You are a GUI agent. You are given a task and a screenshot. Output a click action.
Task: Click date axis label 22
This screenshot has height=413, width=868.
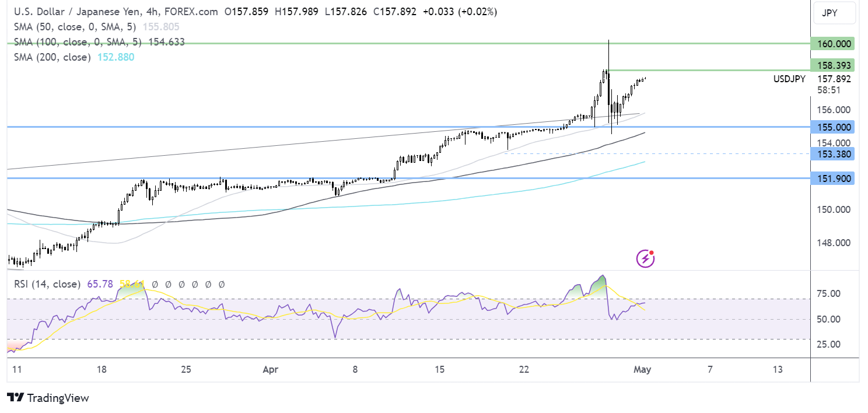coord(524,369)
